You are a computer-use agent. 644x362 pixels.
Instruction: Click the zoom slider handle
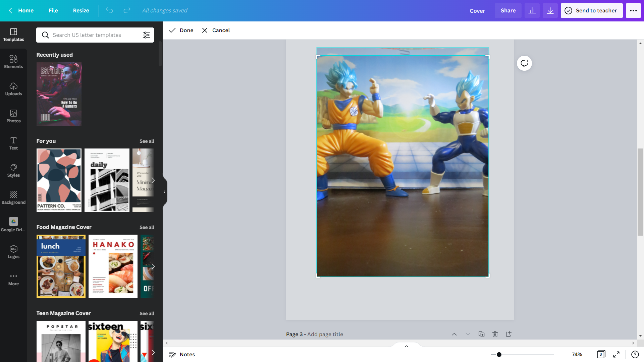(499, 354)
